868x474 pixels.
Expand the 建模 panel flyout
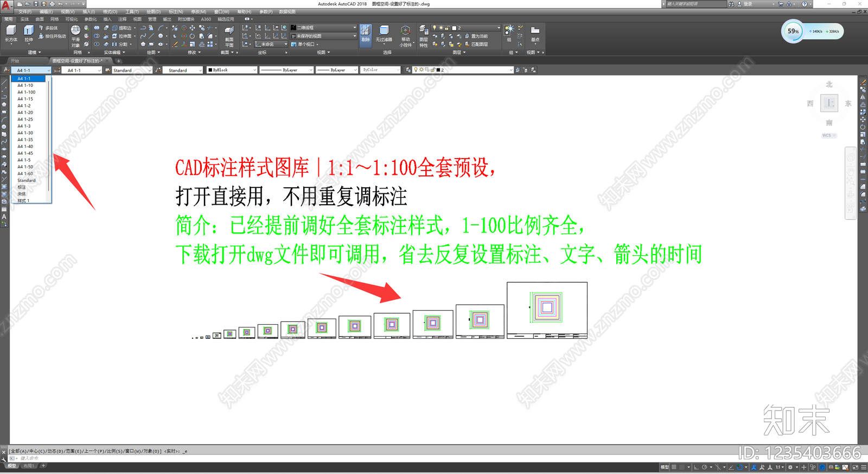pyautogui.click(x=35, y=53)
